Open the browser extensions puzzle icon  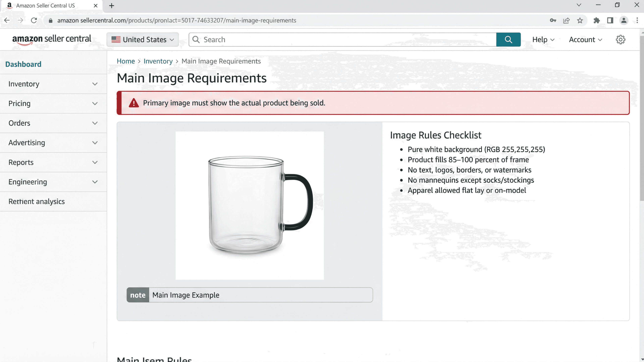click(597, 20)
